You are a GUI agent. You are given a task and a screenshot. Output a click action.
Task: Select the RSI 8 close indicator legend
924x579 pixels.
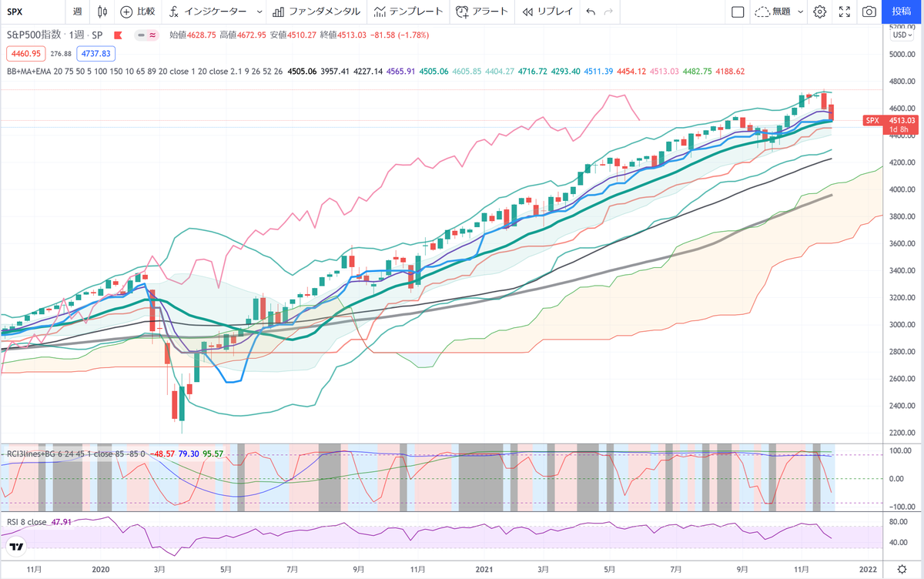pos(27,522)
